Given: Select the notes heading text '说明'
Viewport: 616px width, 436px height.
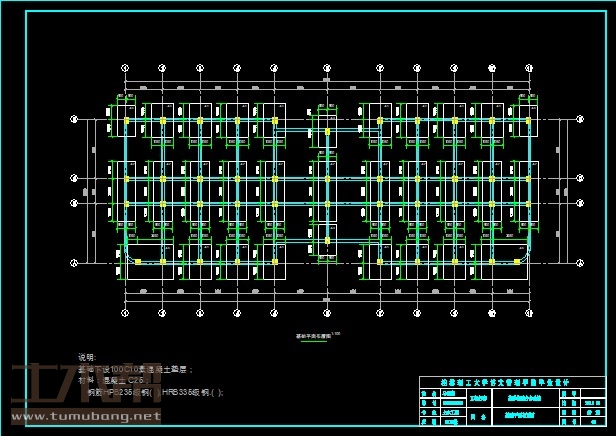Looking at the screenshot, I should click(x=86, y=356).
